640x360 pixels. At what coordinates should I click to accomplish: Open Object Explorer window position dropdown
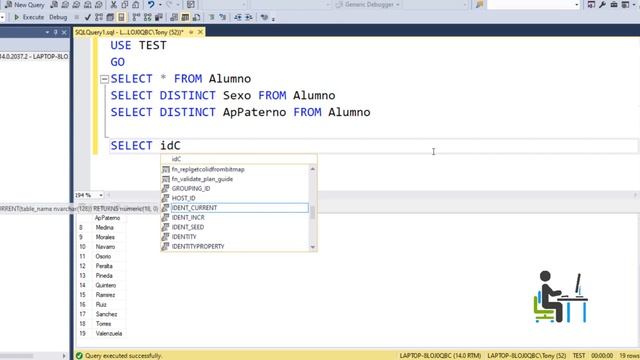click(47, 32)
